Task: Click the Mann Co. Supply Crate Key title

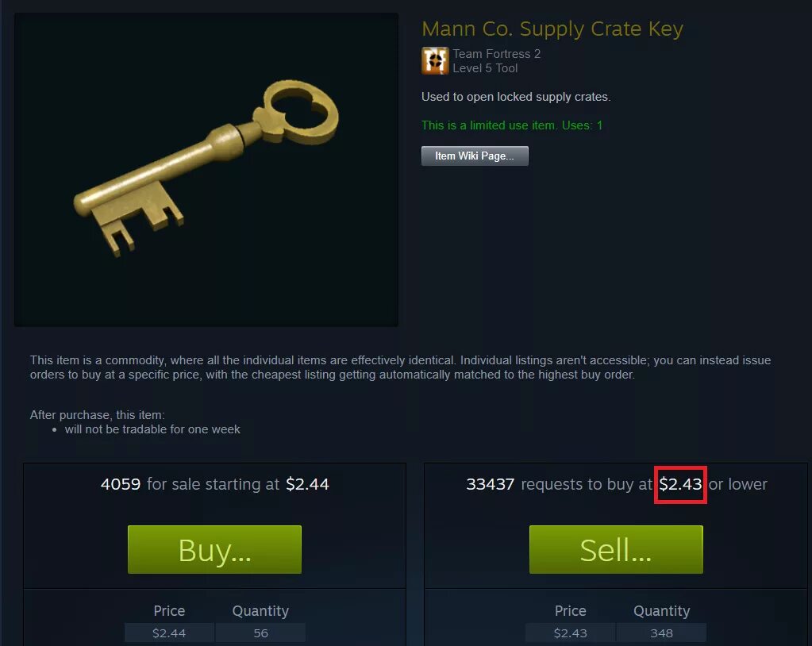Action: click(x=552, y=29)
